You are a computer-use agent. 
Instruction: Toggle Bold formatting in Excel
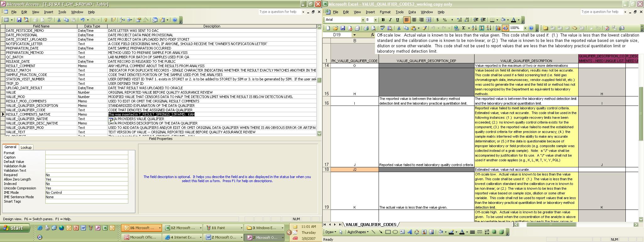(383, 20)
